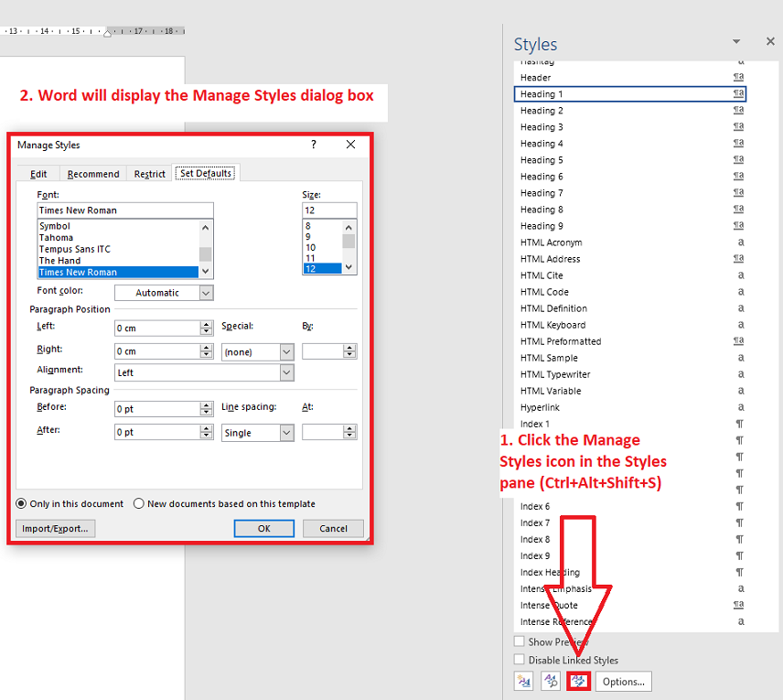Open the Line spacing dropdown
Screen dimensions: 783x700
point(286,433)
